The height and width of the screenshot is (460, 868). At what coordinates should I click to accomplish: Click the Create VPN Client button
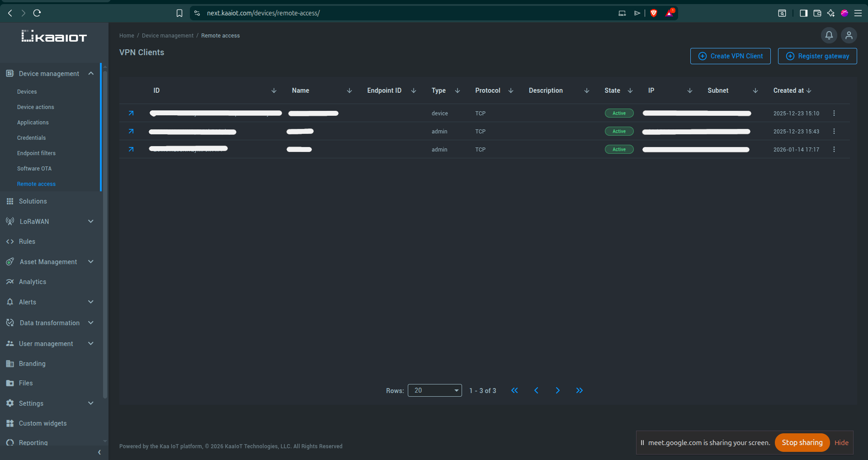(x=730, y=56)
